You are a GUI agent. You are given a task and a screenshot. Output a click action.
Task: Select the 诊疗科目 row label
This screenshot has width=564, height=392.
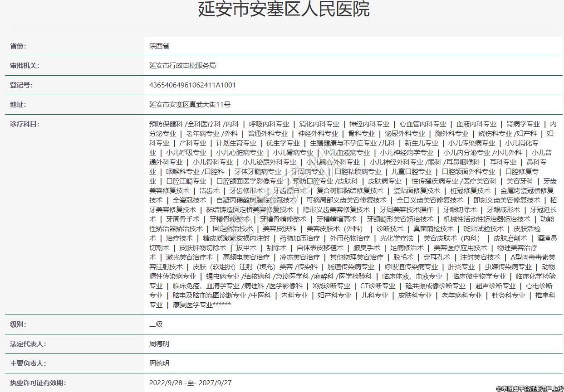coord(25,124)
